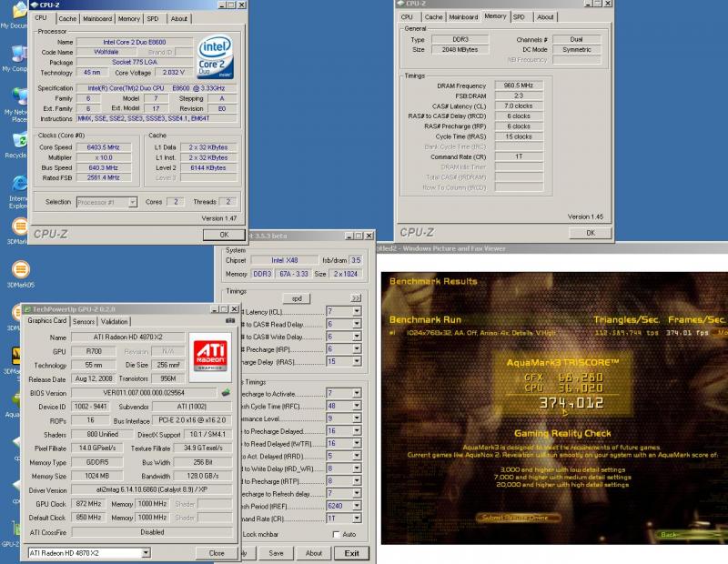The width and height of the screenshot is (728, 564).
Task: Click the GPU-Z screenshot camera icon
Action: (230, 321)
